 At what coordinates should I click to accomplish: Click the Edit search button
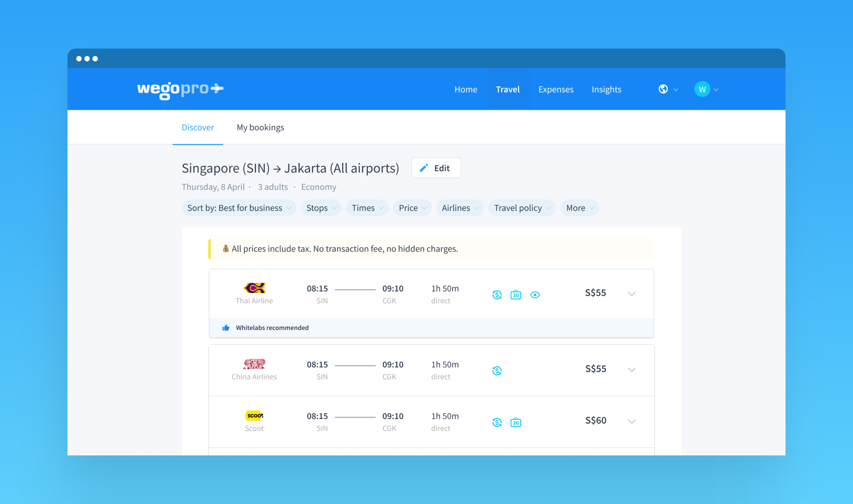tap(436, 168)
